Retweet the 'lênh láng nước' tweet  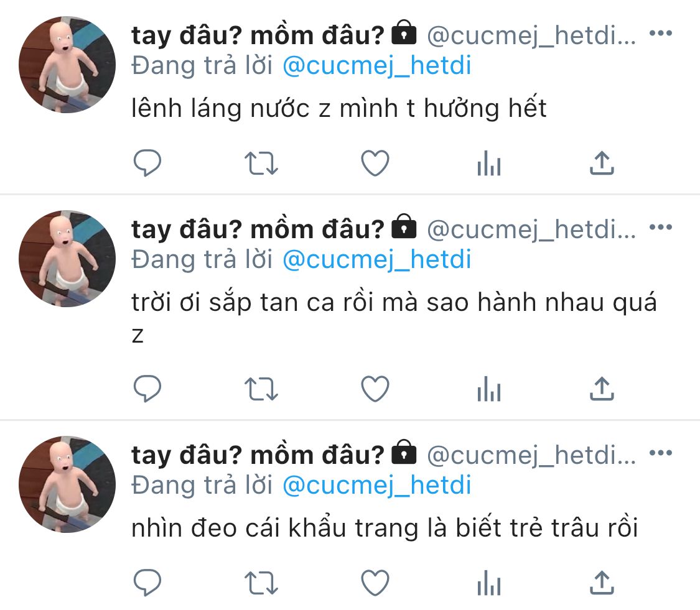tap(261, 164)
